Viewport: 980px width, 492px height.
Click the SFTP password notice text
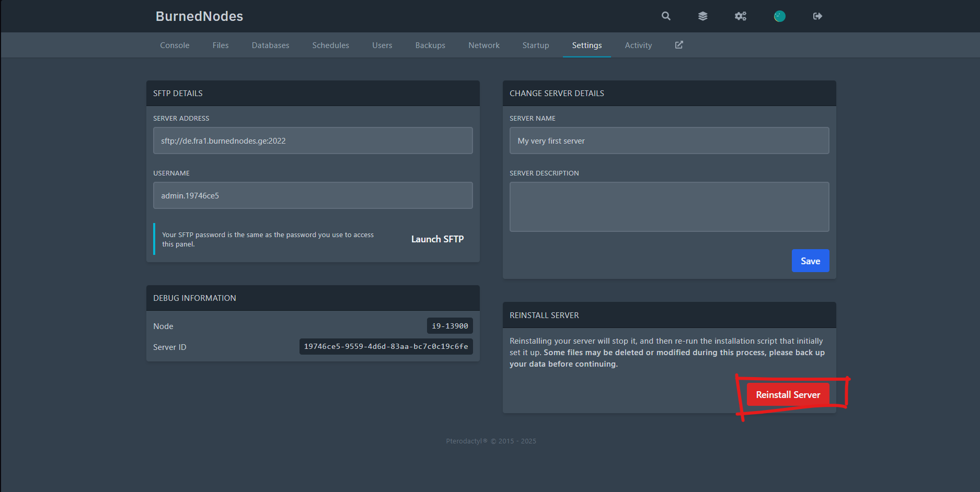pyautogui.click(x=268, y=239)
